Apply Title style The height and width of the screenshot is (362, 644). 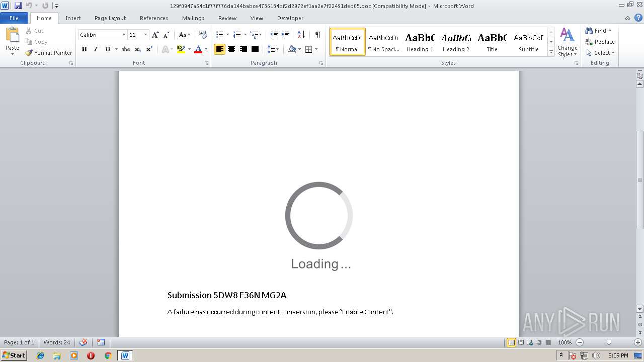click(492, 42)
